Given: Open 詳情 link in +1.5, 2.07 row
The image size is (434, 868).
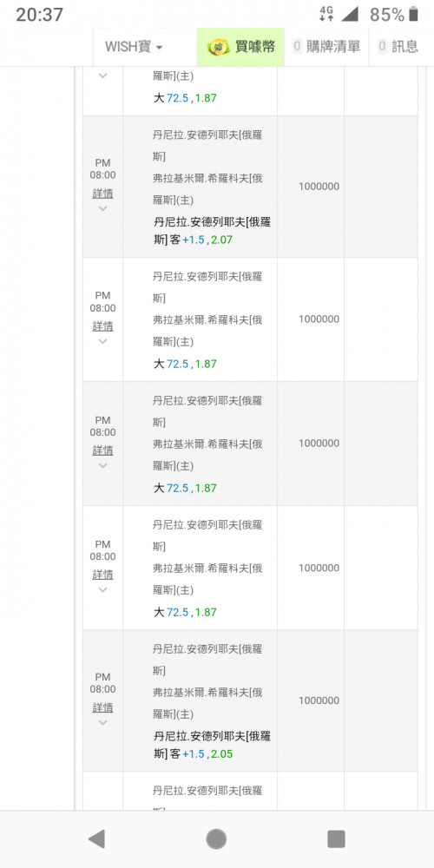Looking at the screenshot, I should point(102,194).
